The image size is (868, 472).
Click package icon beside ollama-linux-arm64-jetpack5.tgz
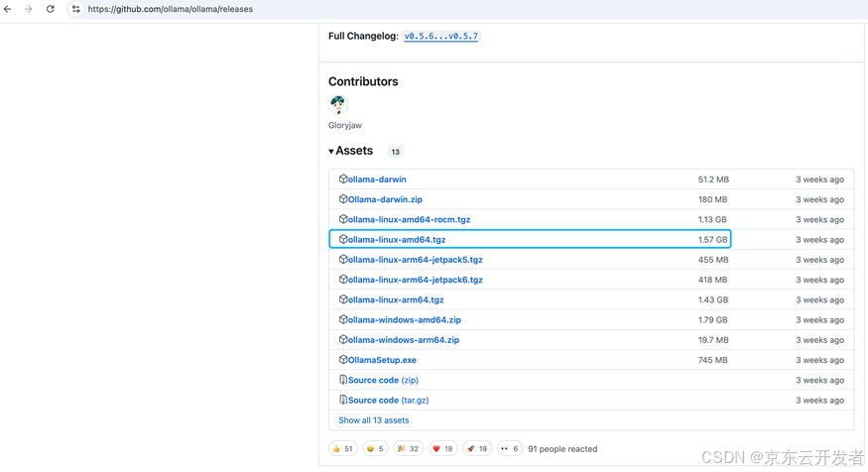point(343,259)
